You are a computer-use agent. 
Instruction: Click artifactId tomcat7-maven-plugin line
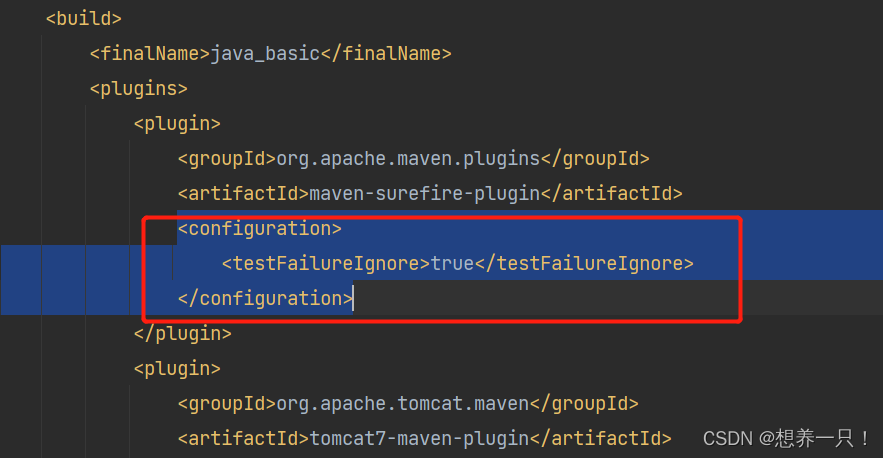pos(424,438)
